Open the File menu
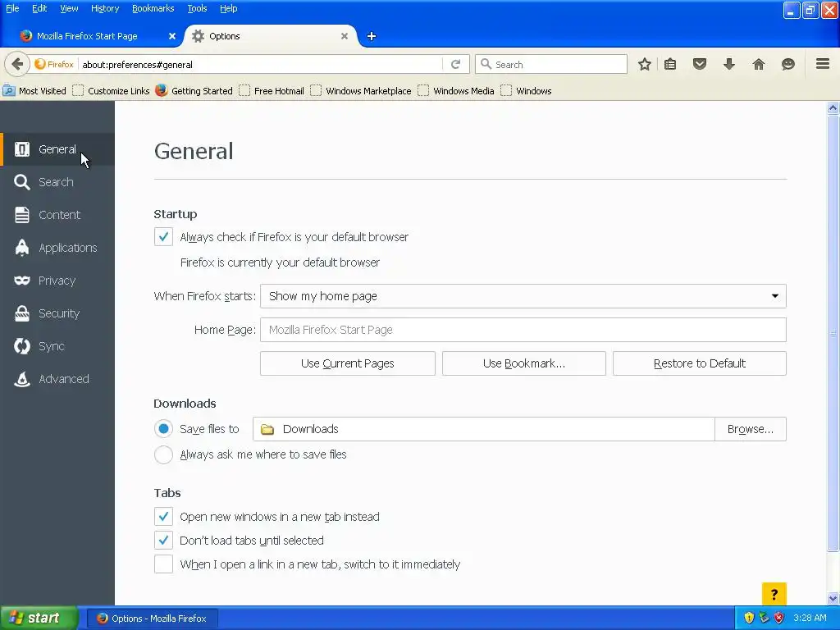 [12, 8]
